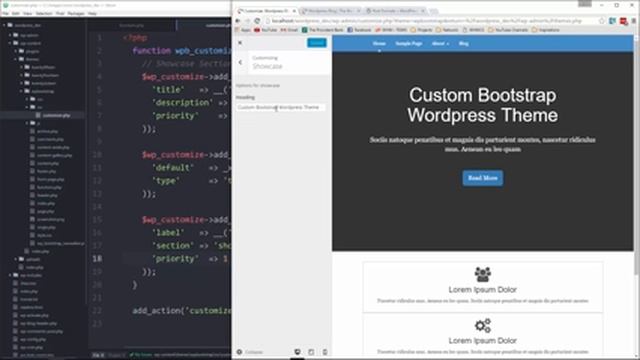
Task: Click the blue Save button in Customizer
Action: [317, 43]
